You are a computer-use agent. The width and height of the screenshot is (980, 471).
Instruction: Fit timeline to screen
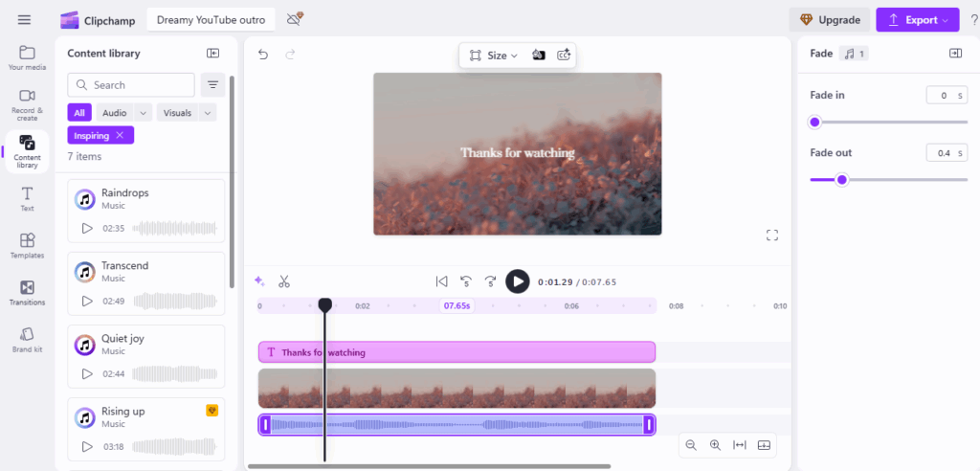click(740, 445)
